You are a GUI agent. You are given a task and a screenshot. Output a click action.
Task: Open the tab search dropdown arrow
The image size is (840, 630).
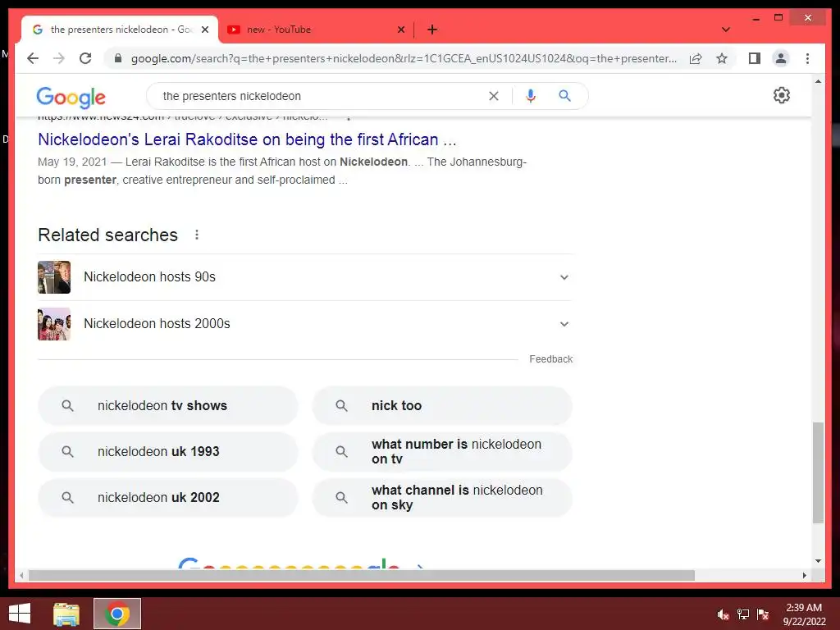[725, 30]
